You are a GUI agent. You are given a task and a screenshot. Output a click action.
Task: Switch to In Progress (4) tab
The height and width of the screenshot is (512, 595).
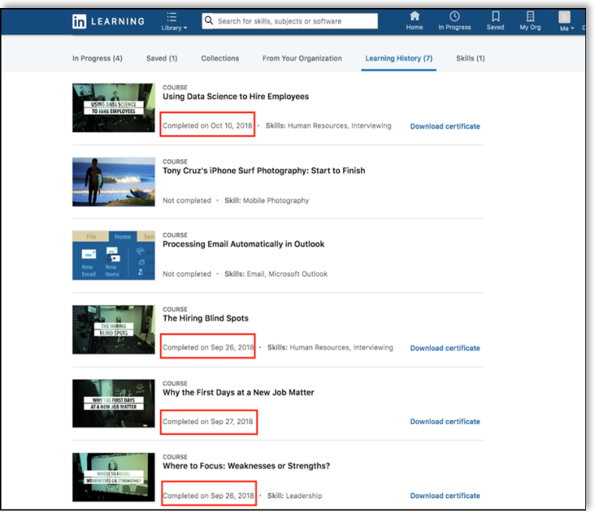click(x=97, y=58)
